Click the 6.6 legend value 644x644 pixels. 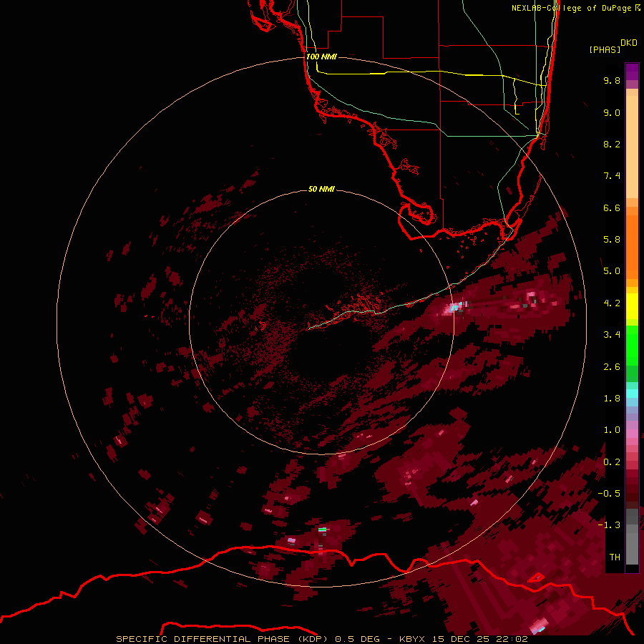[x=612, y=208]
